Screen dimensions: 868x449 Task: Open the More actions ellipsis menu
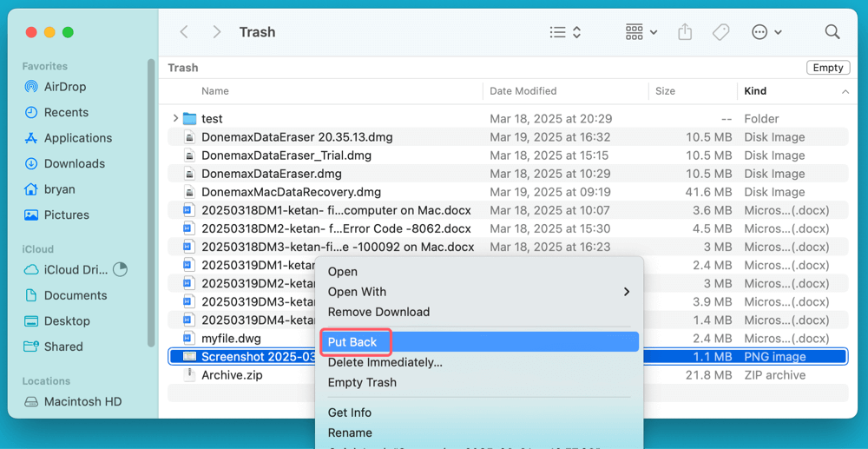766,32
